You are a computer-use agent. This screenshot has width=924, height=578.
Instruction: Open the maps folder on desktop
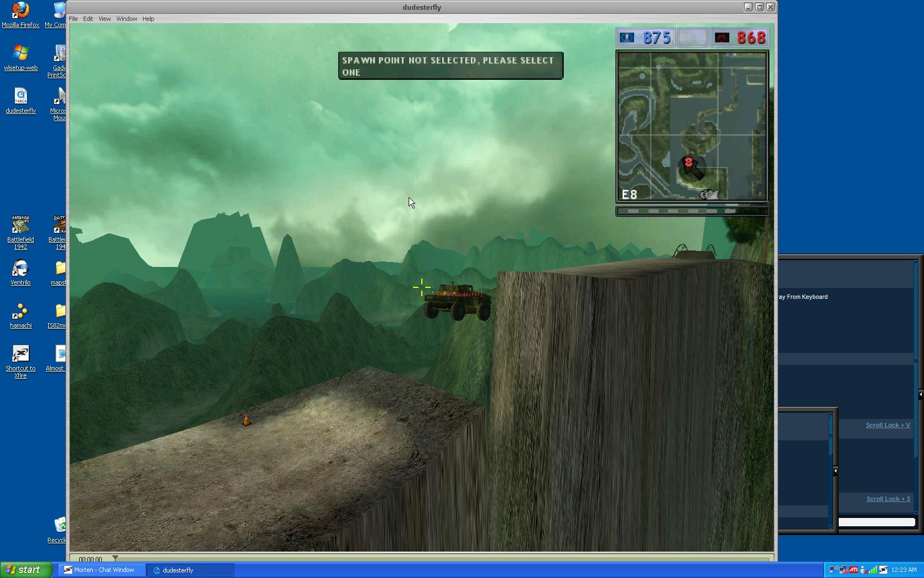[59, 272]
